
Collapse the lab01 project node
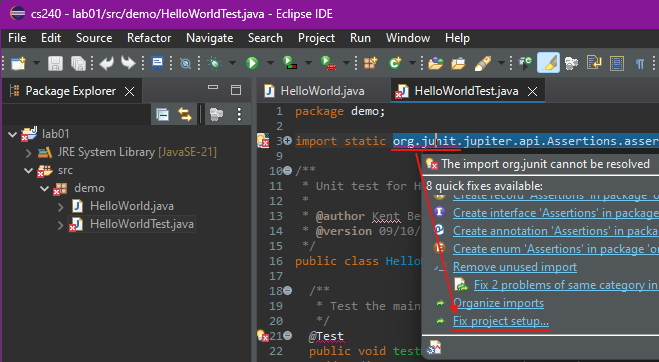coord(12,135)
